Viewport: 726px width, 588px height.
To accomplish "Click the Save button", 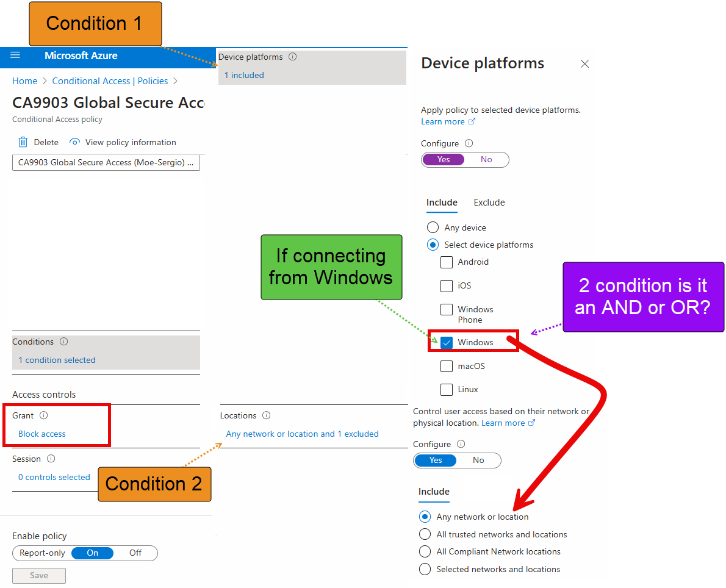I will pos(38,575).
